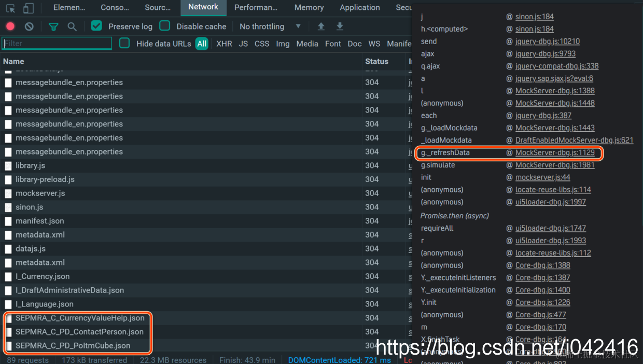The width and height of the screenshot is (643, 364).
Task: Open No throttling dropdown
Action: click(270, 26)
